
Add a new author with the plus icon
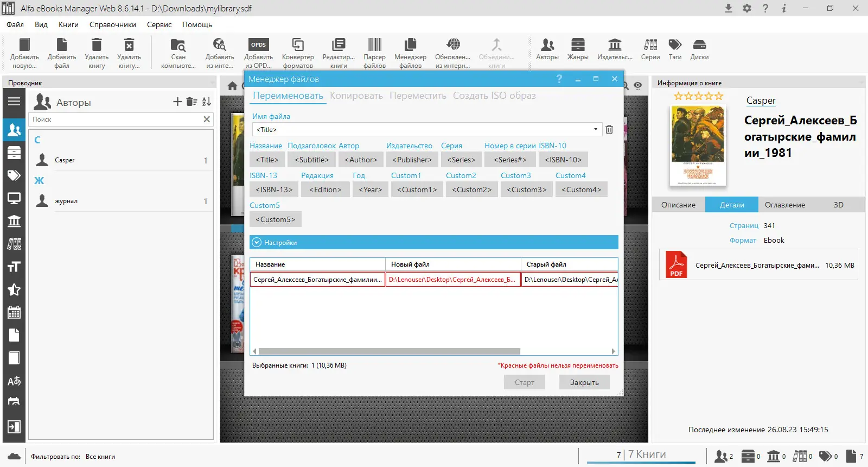point(177,102)
